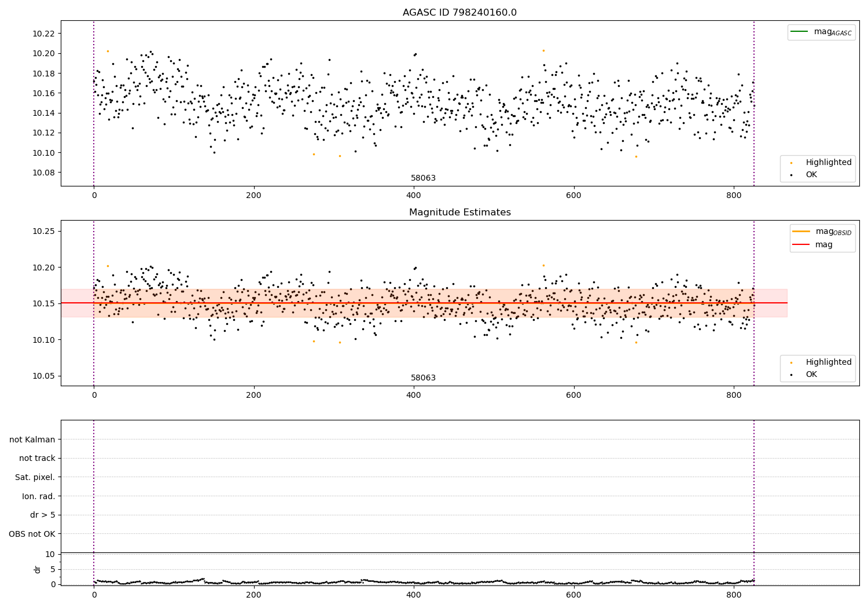Click the Sat. pixel. axis label

[x=35, y=477]
